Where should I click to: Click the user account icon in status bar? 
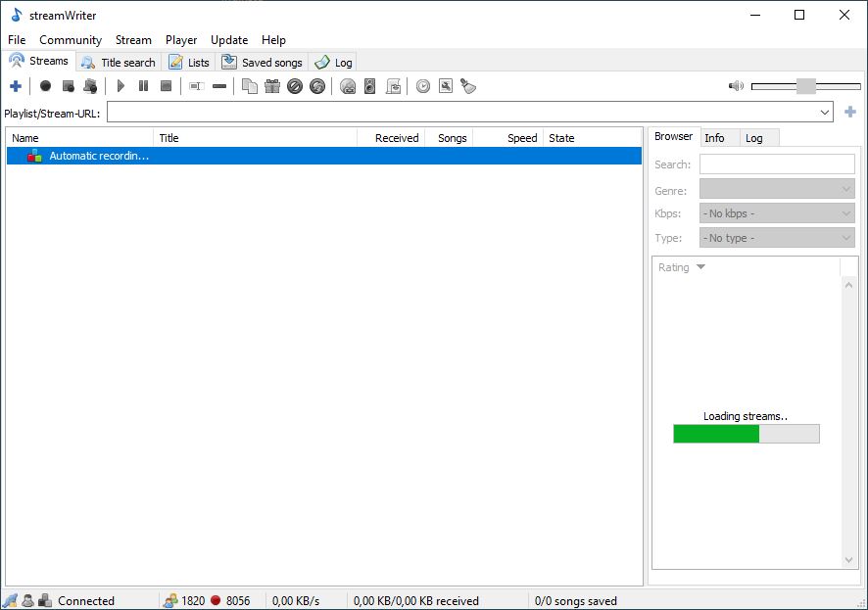coord(27,600)
